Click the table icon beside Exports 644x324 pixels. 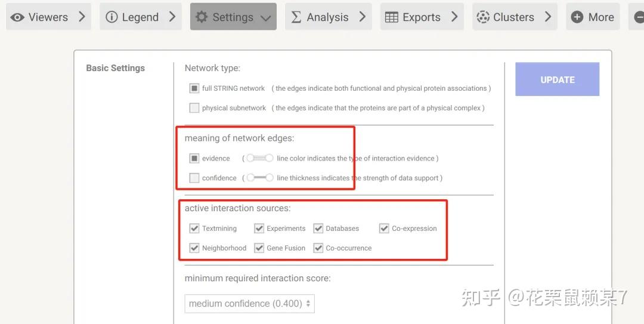tap(391, 17)
